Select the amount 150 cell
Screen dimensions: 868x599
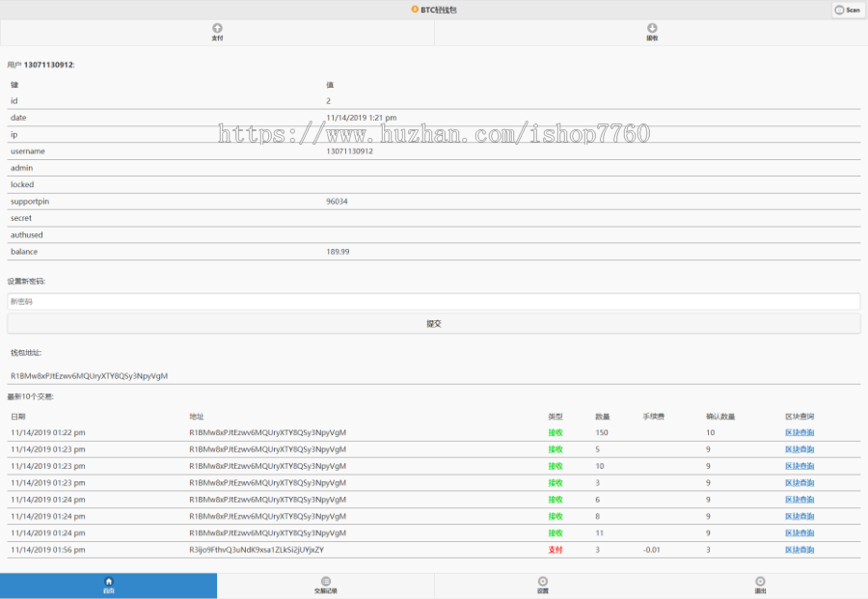(x=602, y=432)
